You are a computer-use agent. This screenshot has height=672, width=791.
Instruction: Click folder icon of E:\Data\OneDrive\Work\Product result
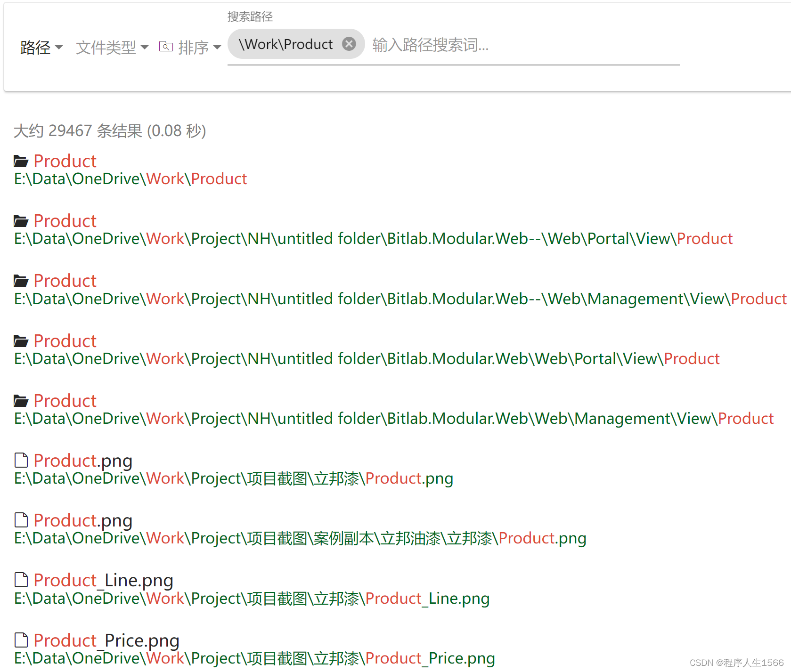pyautogui.click(x=21, y=161)
